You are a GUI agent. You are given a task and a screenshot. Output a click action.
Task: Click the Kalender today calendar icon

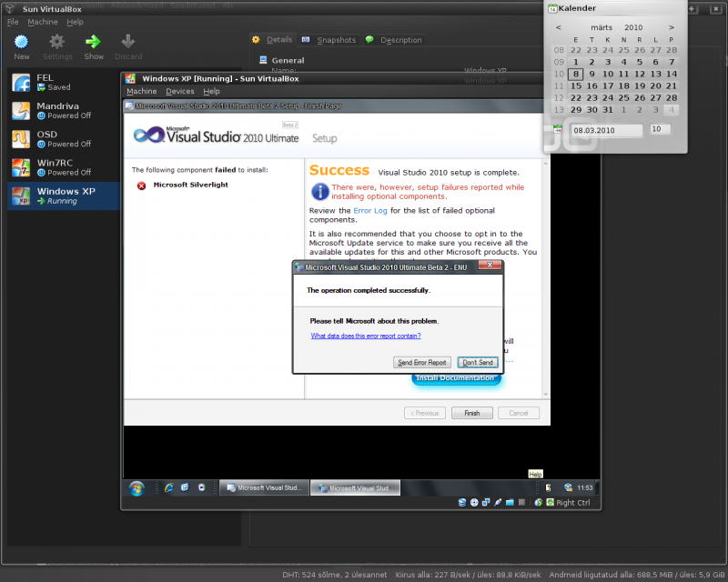click(558, 129)
